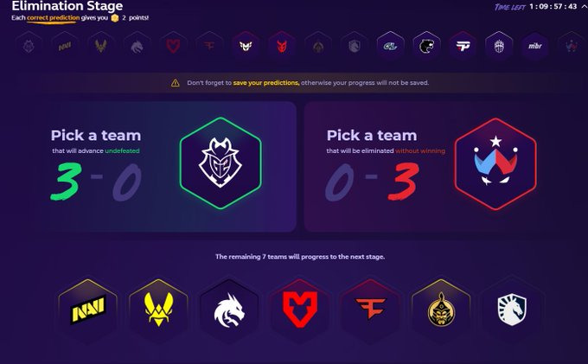Select the Heroic logo in the top team row
This screenshot has width=588, height=364.
tap(246, 47)
